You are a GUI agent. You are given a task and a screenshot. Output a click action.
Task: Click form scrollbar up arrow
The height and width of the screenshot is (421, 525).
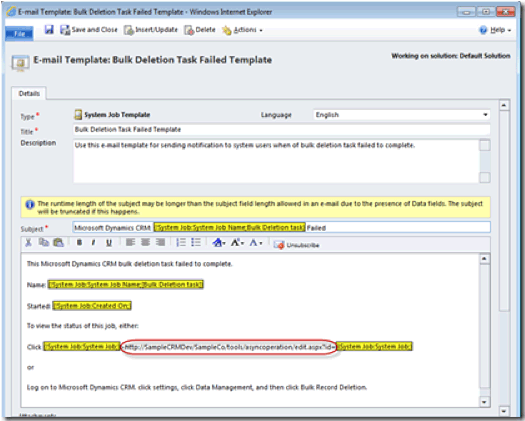tap(504, 106)
